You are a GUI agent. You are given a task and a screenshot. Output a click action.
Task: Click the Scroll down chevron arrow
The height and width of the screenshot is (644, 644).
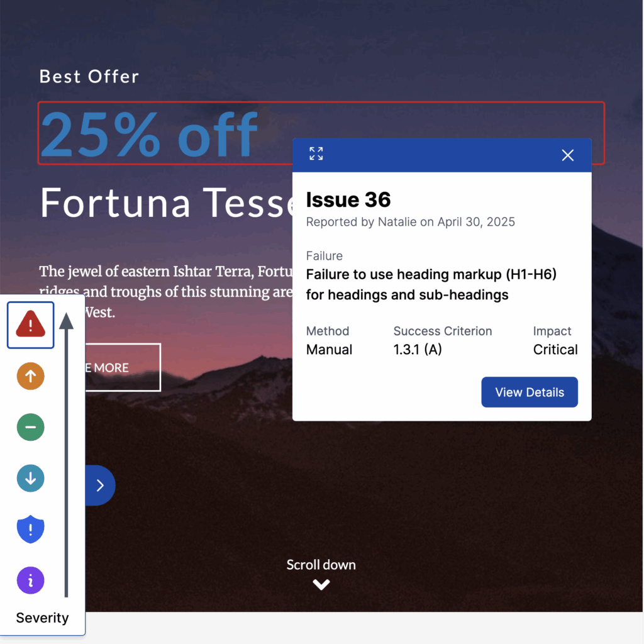click(321, 584)
